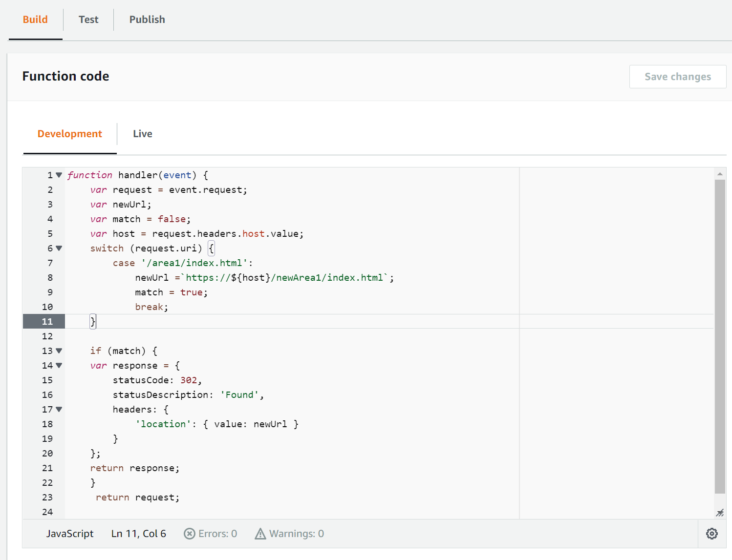Fold the switch block at line 6
Screen dimensions: 732x560
[x=59, y=248]
